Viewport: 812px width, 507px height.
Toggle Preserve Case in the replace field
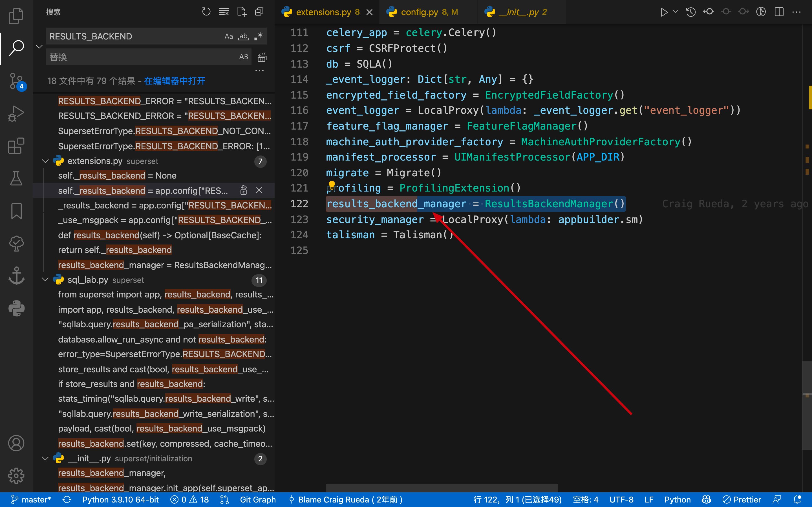coord(244,57)
